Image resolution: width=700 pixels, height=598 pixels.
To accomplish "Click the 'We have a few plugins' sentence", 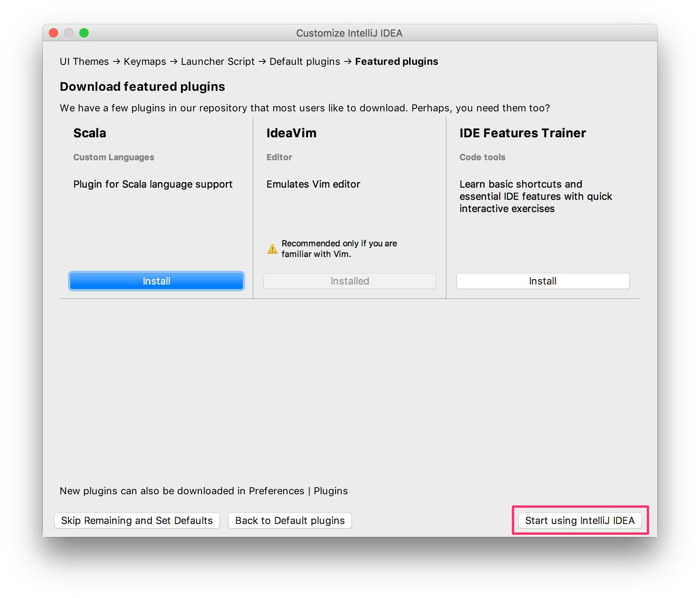I will point(305,108).
